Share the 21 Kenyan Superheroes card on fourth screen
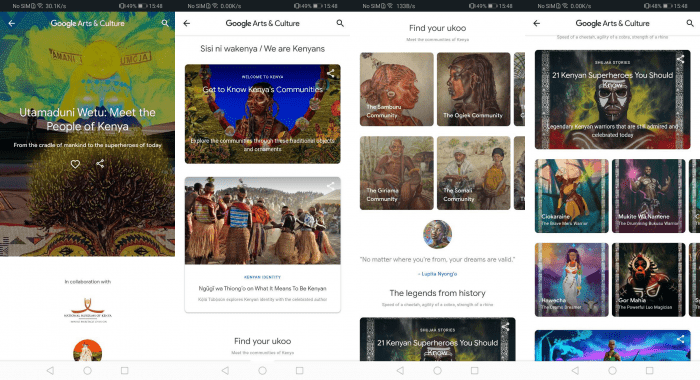The width and height of the screenshot is (700, 380). 680,59
